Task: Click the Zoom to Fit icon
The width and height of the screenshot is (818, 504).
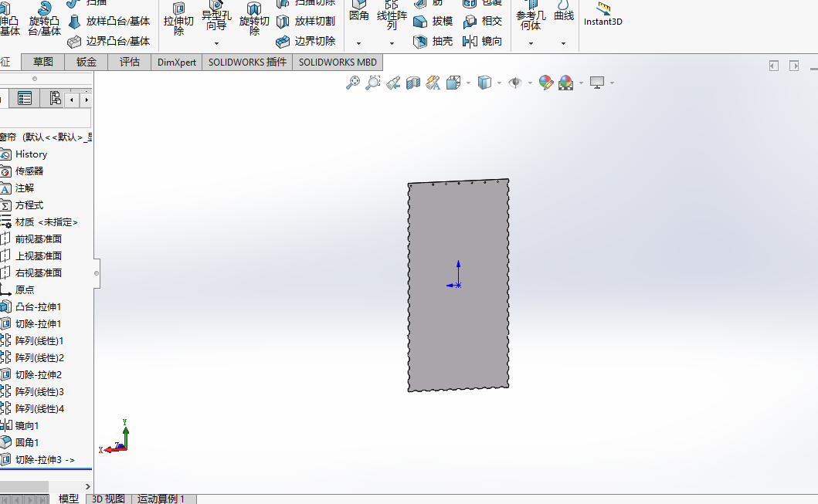Action: [x=353, y=83]
